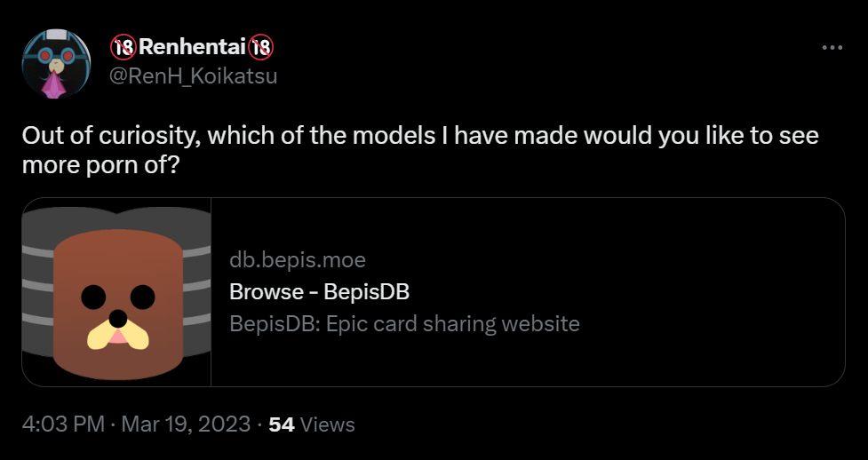Click the BepisDB bear thumbnail image
868x460 pixels.
(x=116, y=292)
